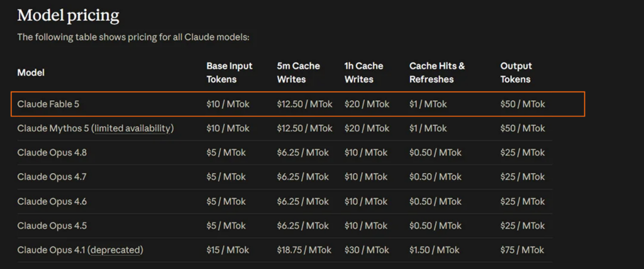Click Claude Opus 4.5 base input price '$5 / MTok'
The height and width of the screenshot is (269, 644).
226,226
